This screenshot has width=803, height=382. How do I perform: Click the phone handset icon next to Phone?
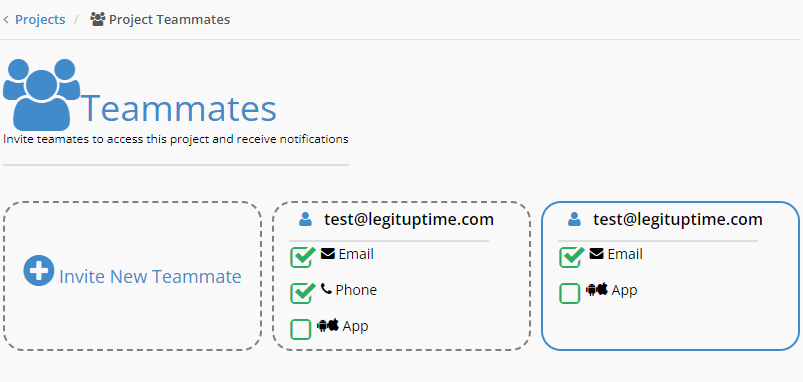point(326,289)
